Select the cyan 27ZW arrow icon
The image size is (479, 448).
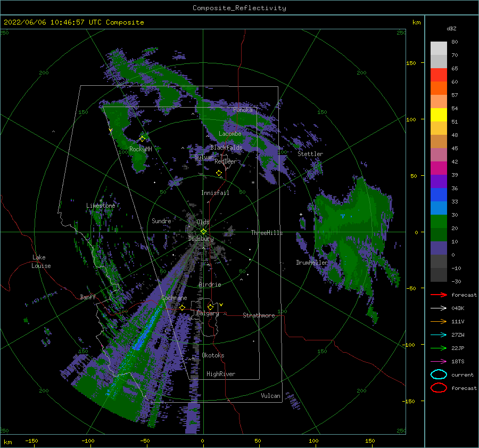coord(439,335)
